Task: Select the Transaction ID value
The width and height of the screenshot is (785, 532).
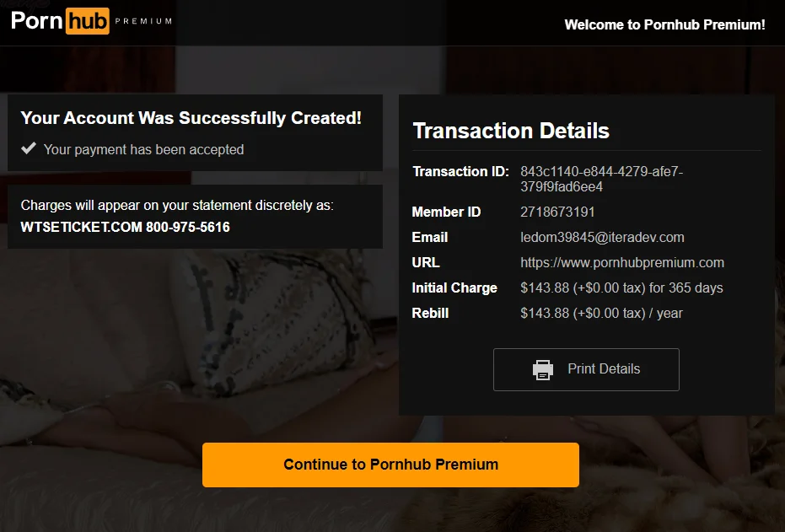Action: (x=601, y=180)
